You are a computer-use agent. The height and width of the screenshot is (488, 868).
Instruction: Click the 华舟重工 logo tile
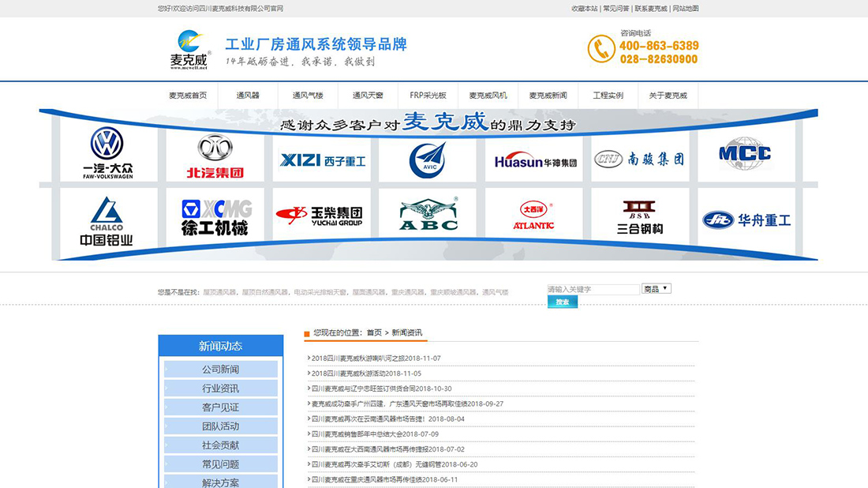746,219
